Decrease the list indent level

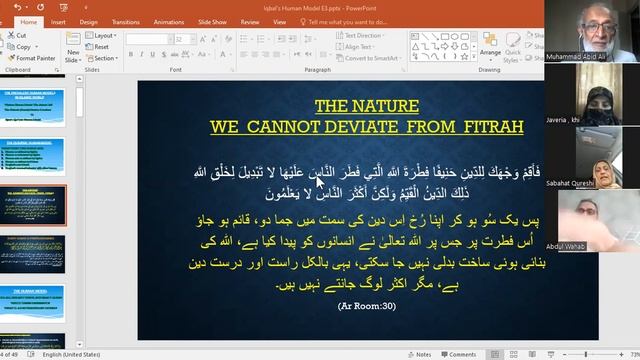tap(281, 39)
